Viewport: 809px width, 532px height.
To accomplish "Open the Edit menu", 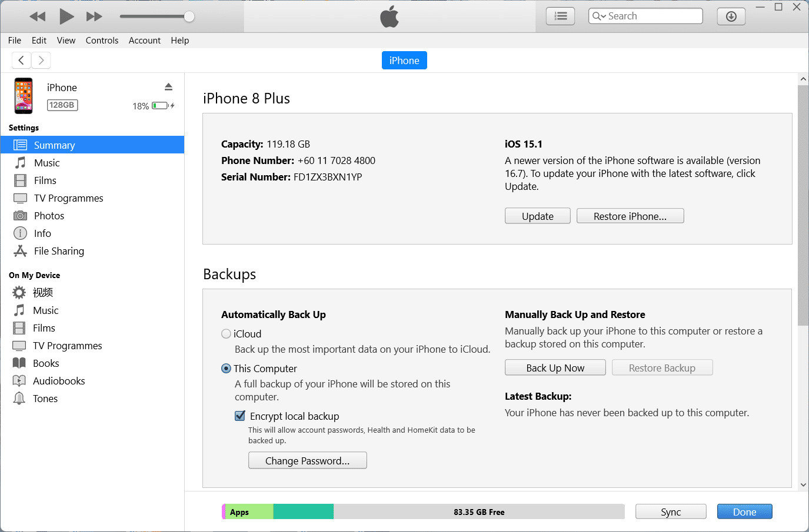I will pos(39,41).
